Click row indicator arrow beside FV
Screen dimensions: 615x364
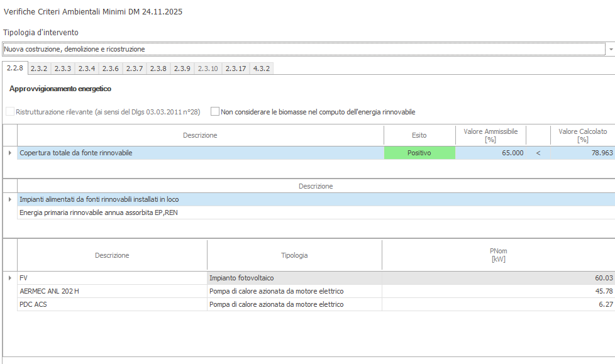tap(9, 278)
